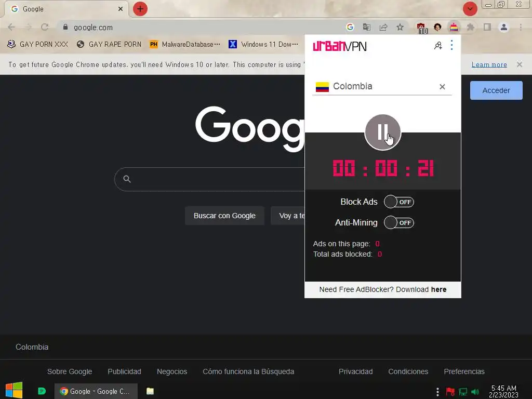
Task: Pause the Urban VPN connection
Action: pyautogui.click(x=382, y=132)
